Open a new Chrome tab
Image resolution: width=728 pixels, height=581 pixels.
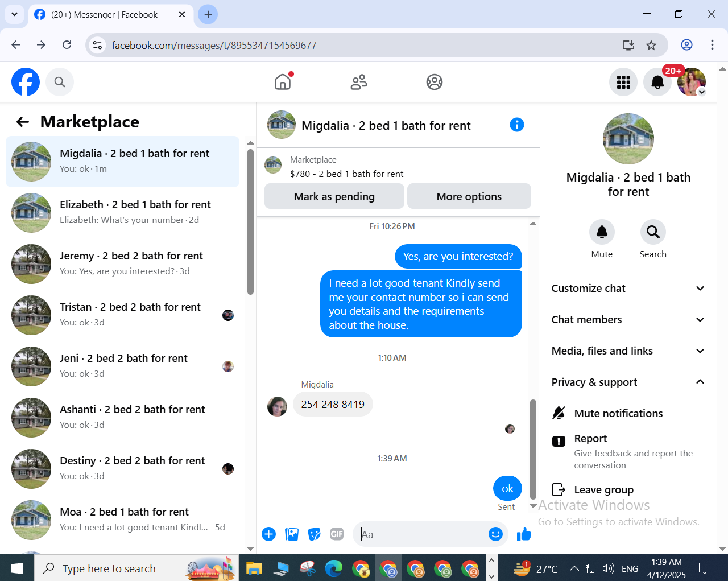(x=208, y=14)
